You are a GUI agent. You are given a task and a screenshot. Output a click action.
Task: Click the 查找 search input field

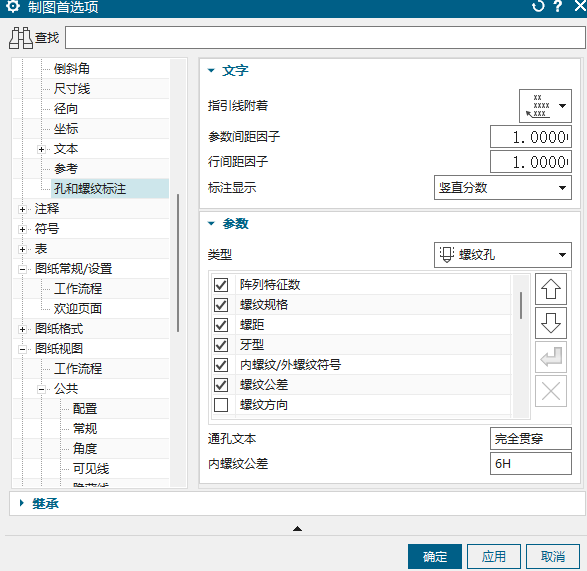[325, 37]
